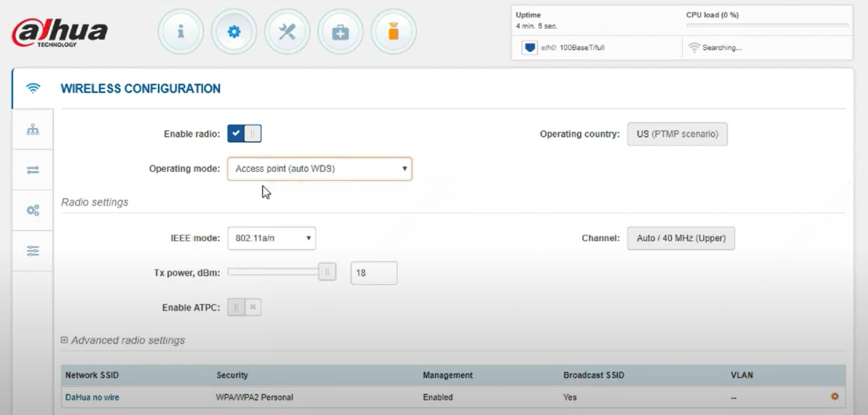Open the DaHua no wire SSID link
Screen dimensions: 868x415
pos(92,397)
